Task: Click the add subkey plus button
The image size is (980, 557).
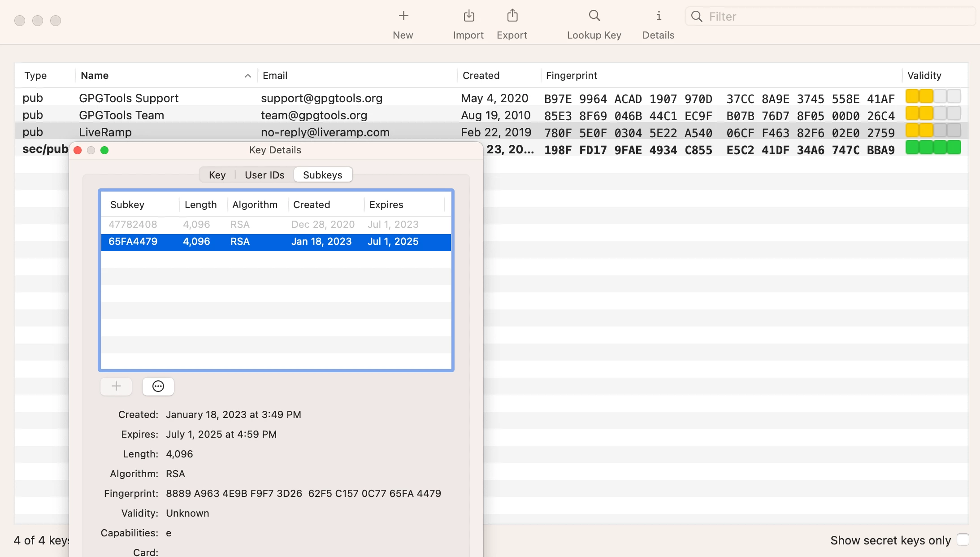Action: coord(116,386)
